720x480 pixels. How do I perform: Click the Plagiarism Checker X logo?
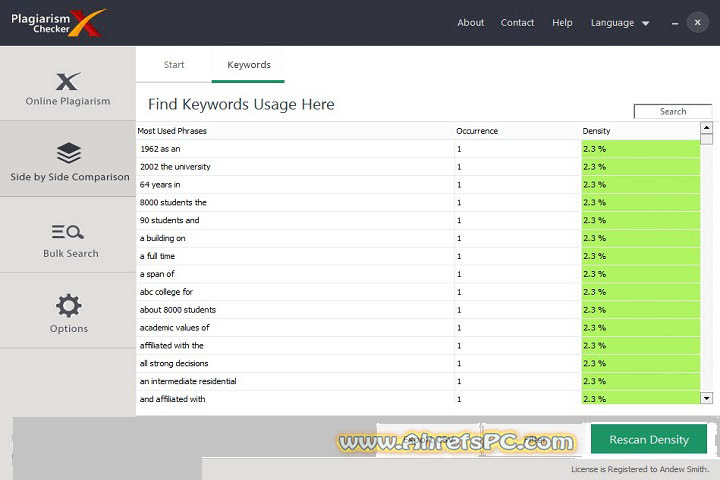point(58,23)
